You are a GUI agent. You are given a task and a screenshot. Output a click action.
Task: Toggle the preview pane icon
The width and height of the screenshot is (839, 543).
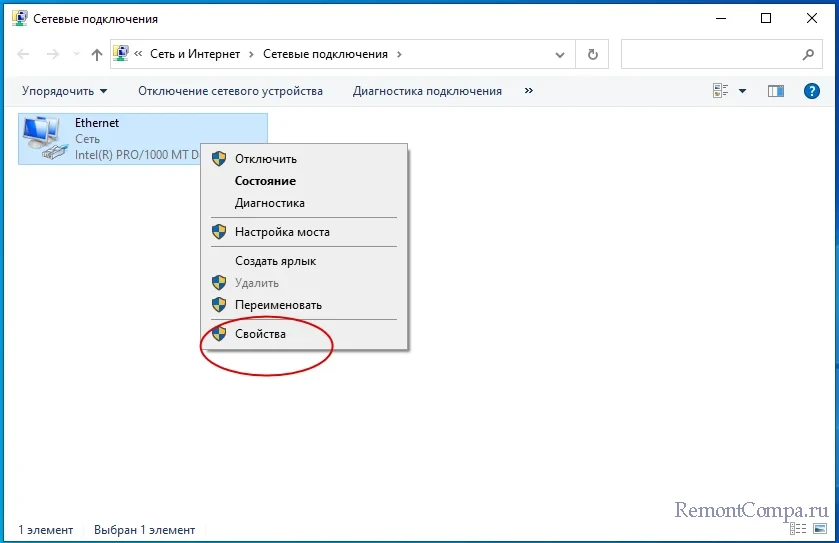pos(776,91)
